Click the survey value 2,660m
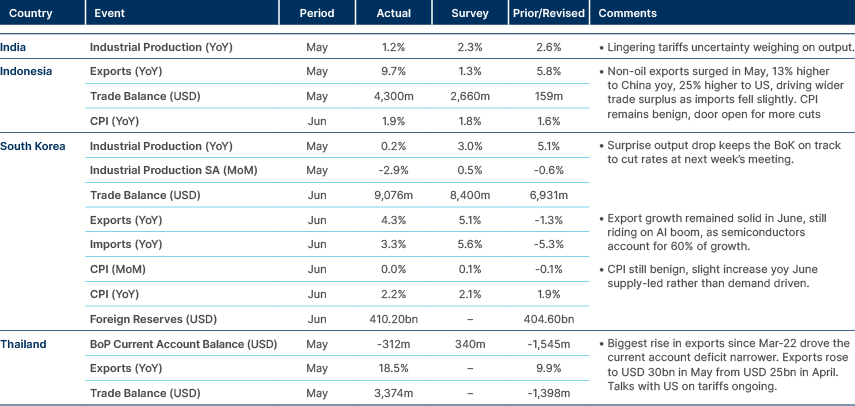Image resolution: width=855 pixels, height=406 pixels. point(469,96)
